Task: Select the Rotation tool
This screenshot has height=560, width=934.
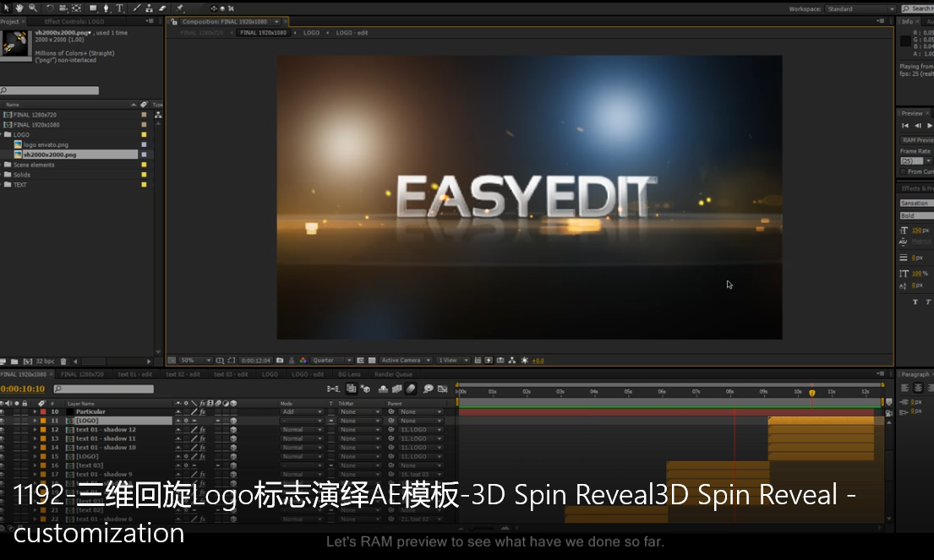Action: click(x=49, y=8)
